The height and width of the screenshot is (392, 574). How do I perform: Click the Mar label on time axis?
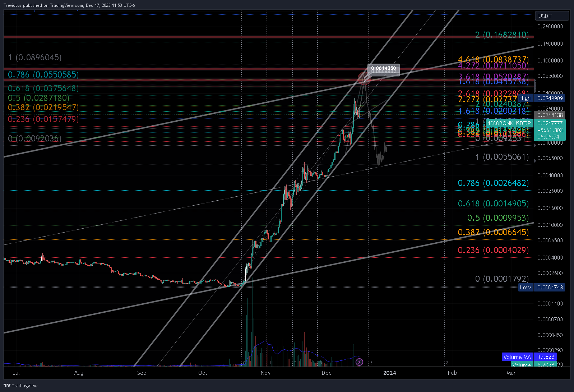(511, 373)
